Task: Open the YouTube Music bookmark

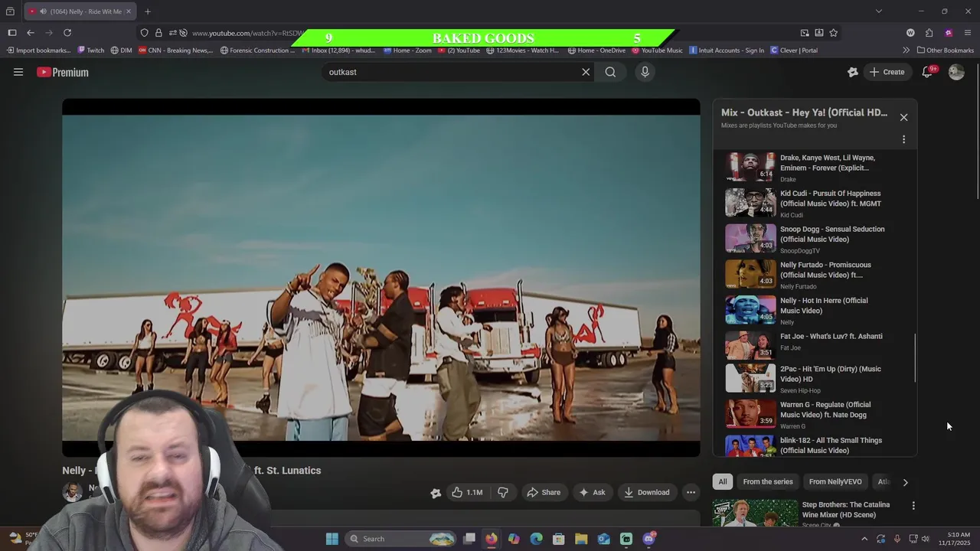Action: [x=656, y=51]
